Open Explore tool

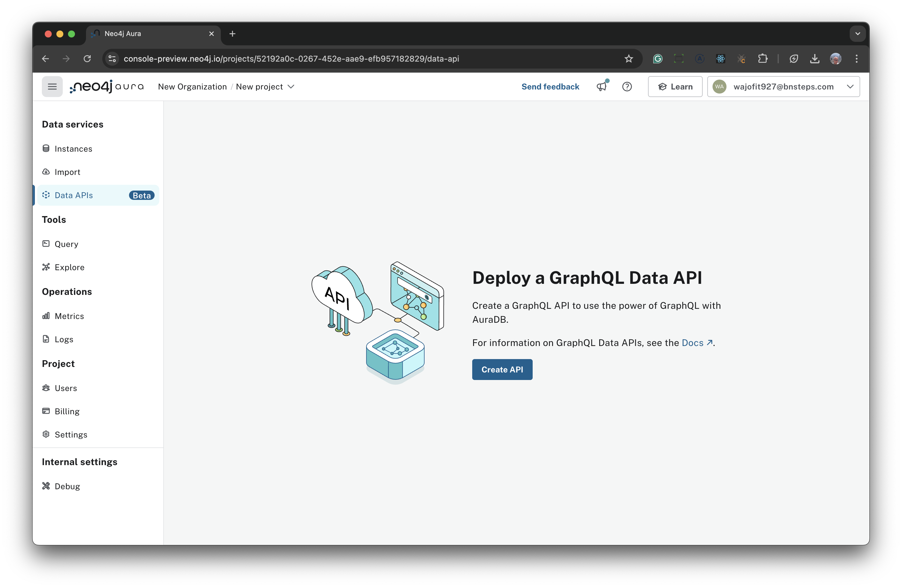[x=98, y=267]
